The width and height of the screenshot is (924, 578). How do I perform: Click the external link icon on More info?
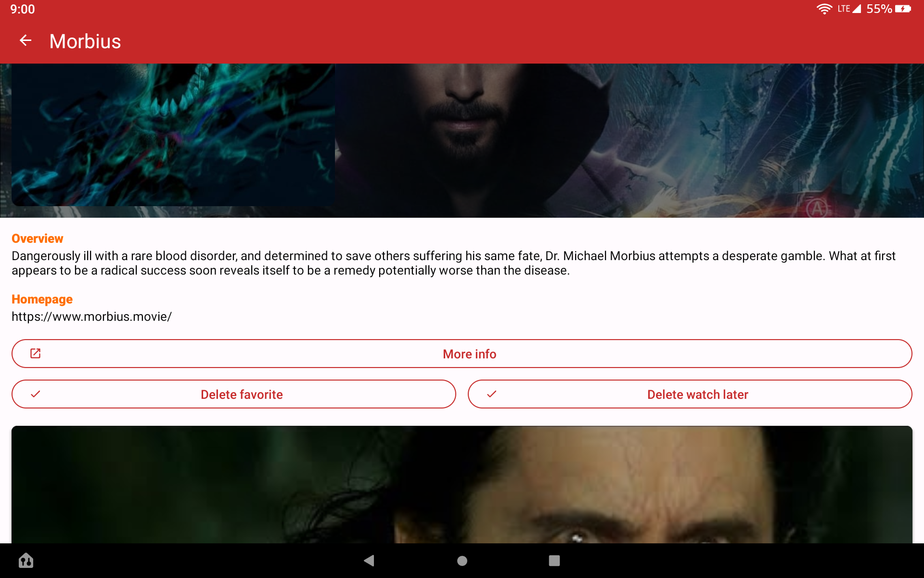point(35,353)
